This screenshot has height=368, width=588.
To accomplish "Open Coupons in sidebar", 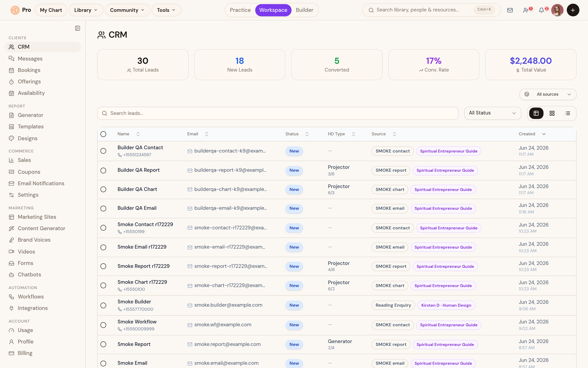I will click(x=43, y=172).
